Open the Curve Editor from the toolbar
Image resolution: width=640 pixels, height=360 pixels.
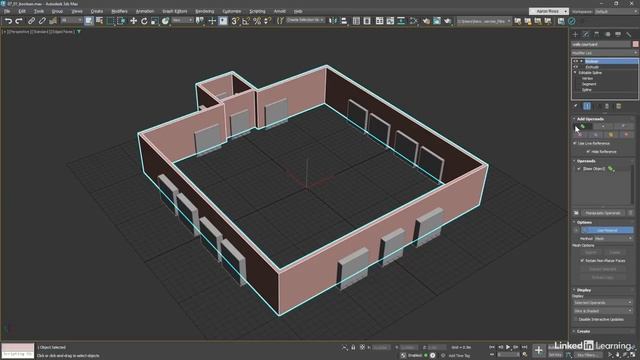coord(390,21)
